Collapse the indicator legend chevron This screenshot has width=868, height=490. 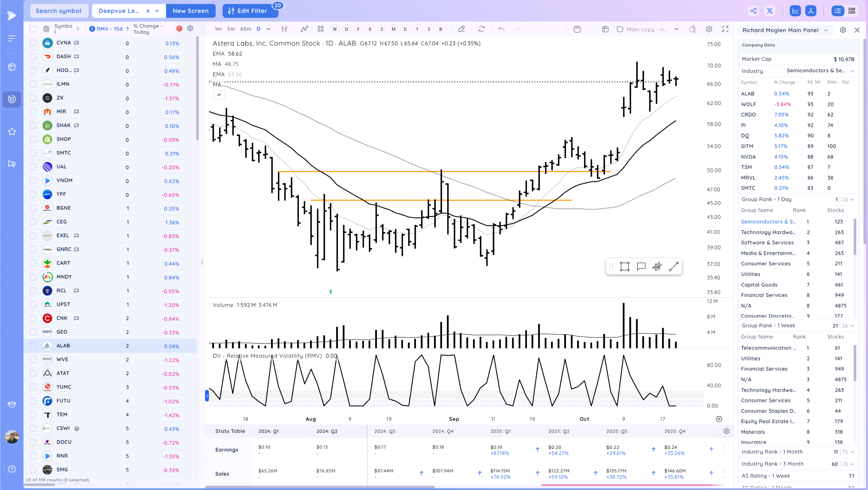(x=219, y=95)
